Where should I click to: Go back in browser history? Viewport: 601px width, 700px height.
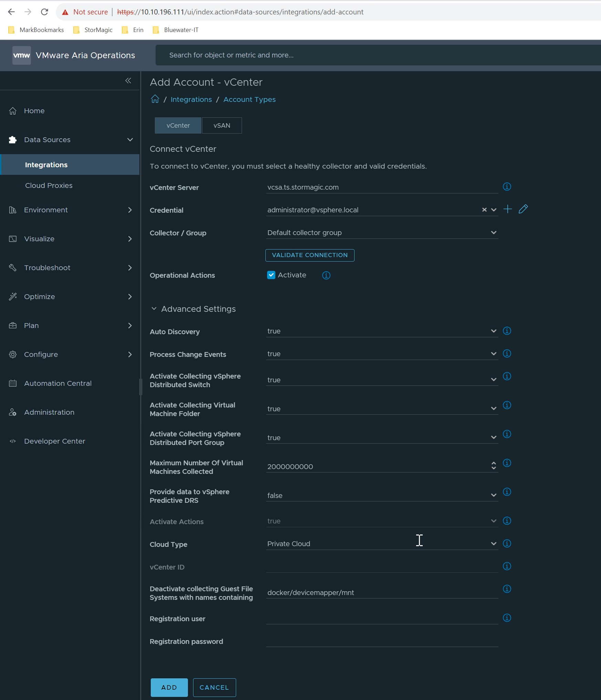tap(11, 12)
